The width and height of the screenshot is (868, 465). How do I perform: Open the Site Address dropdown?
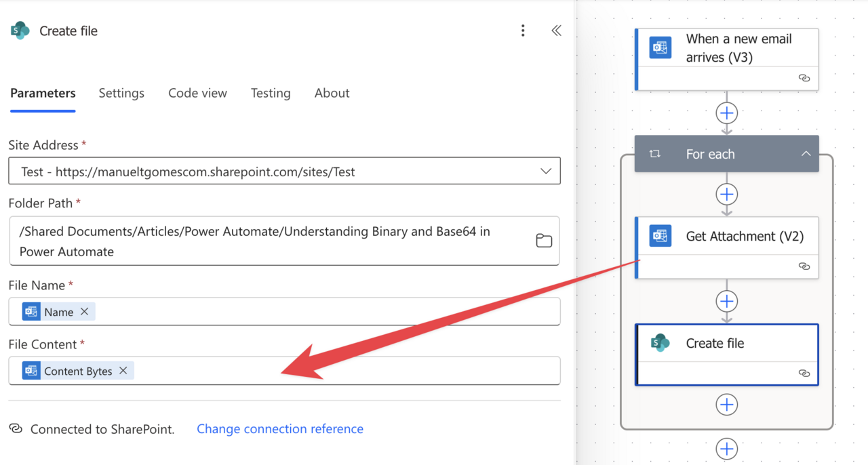click(546, 171)
